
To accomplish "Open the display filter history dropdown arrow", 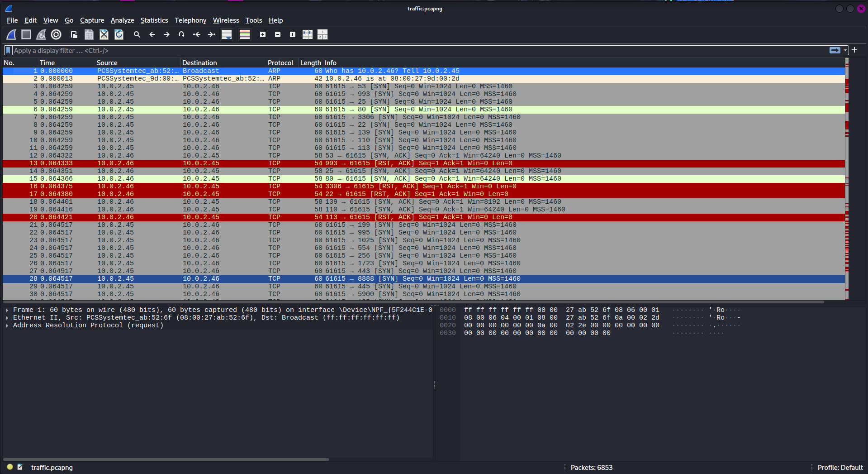I will click(x=845, y=50).
